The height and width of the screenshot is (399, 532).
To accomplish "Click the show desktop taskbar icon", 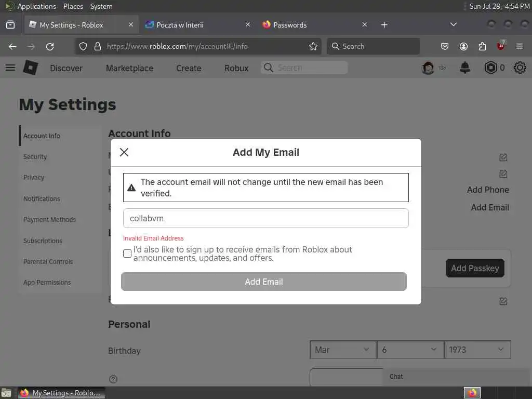I will 6,393.
